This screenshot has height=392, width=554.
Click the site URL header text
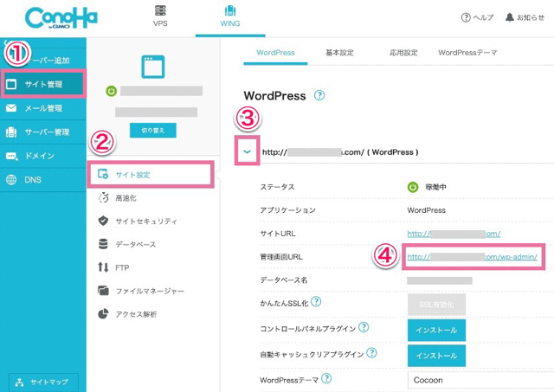tap(340, 152)
